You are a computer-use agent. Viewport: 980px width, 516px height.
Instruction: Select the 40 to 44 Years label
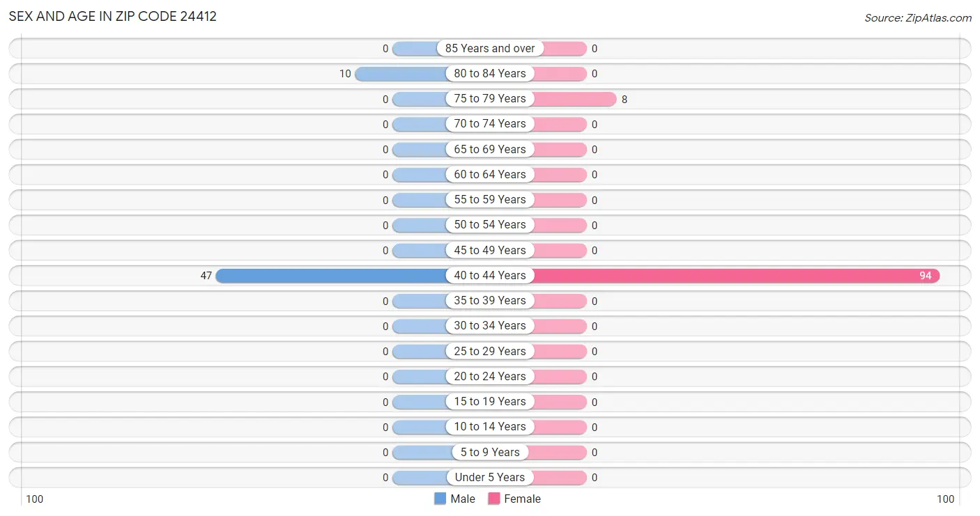coord(490,275)
